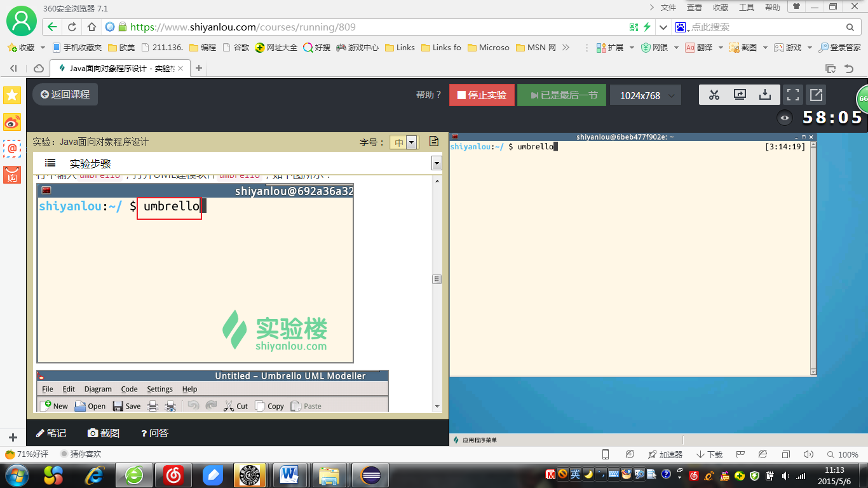Click the cloud icon left of tabs
Image resolution: width=868 pixels, height=488 pixels.
(39, 68)
